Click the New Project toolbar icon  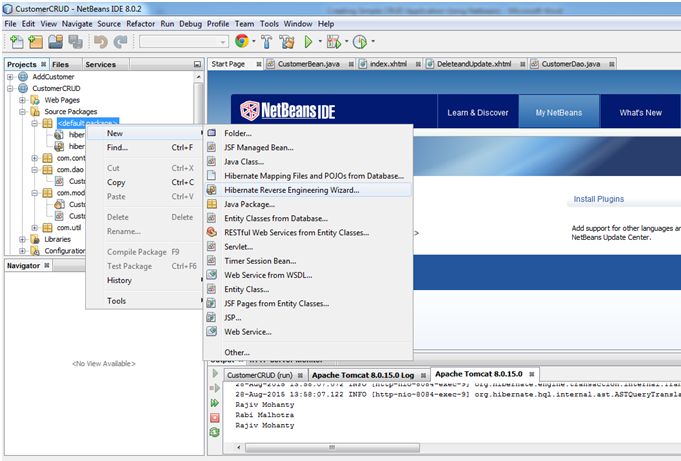click(36, 42)
